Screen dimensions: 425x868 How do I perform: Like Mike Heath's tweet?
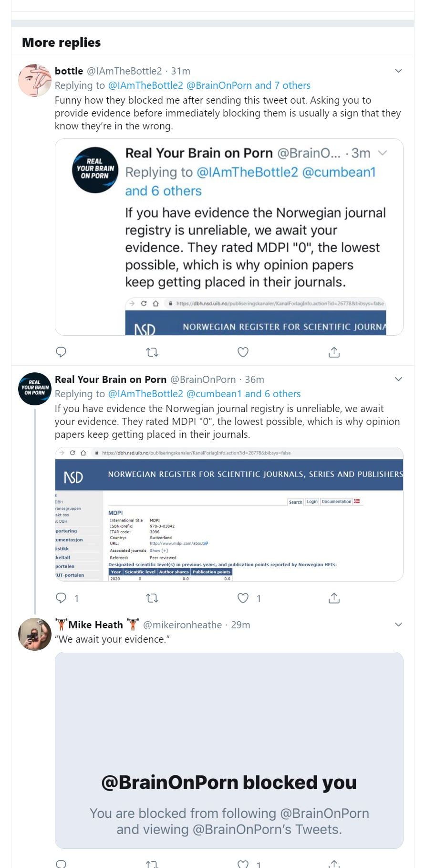[243, 864]
